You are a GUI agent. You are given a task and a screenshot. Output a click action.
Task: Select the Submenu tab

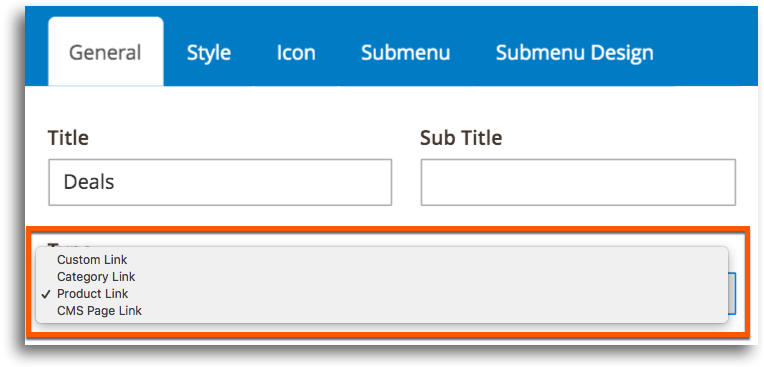tap(405, 53)
